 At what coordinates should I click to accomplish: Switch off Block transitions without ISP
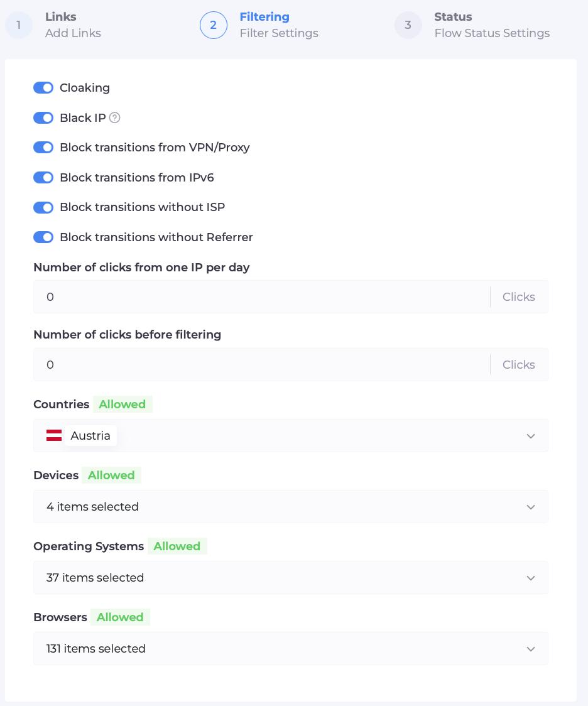(44, 207)
